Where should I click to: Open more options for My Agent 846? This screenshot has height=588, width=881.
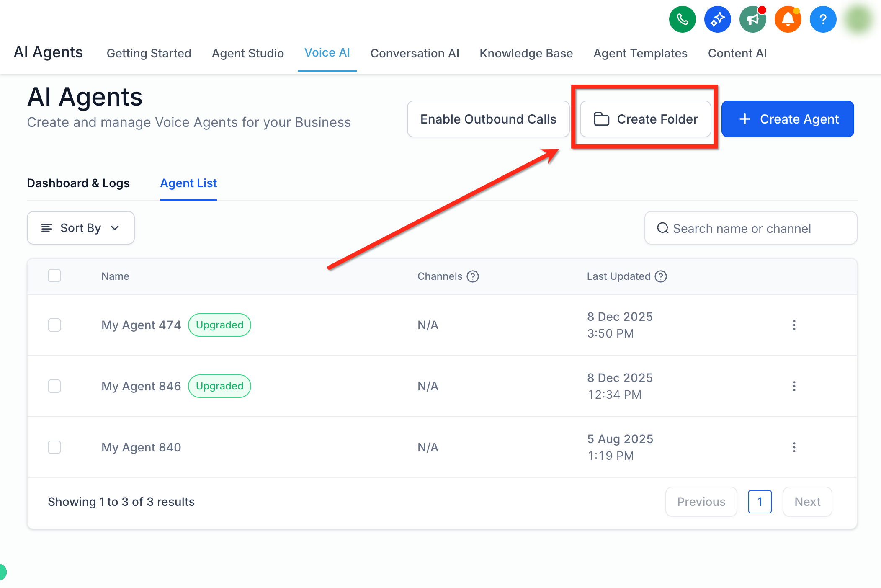pyautogui.click(x=794, y=386)
